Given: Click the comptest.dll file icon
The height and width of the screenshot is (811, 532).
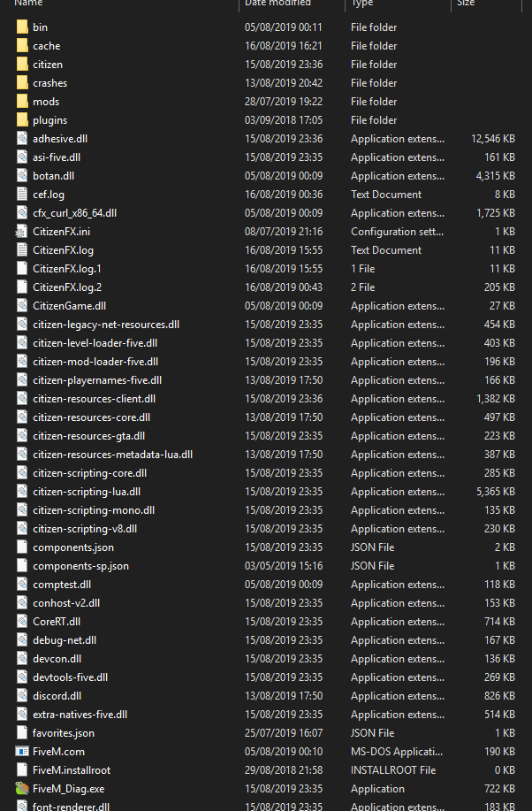Looking at the screenshot, I should click(x=22, y=585).
